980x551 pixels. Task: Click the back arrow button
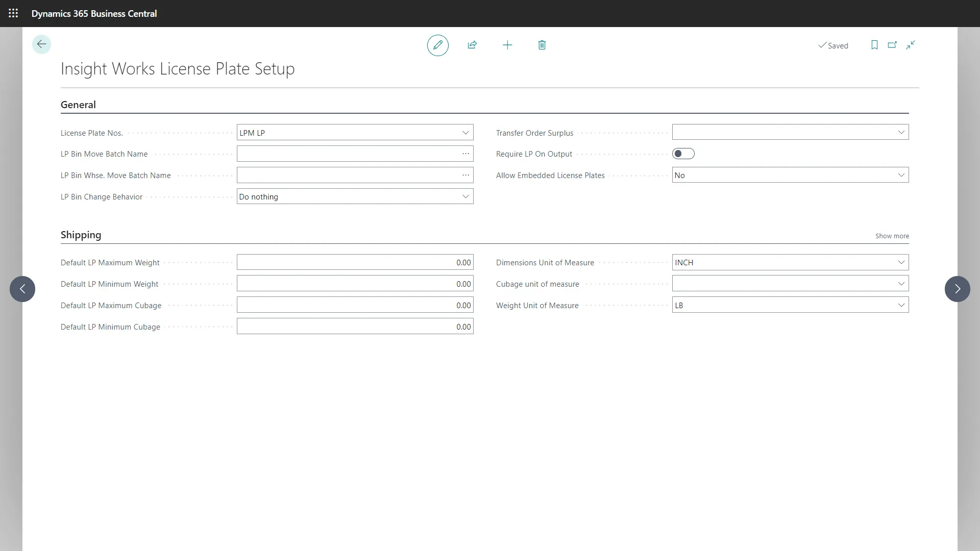tap(41, 44)
